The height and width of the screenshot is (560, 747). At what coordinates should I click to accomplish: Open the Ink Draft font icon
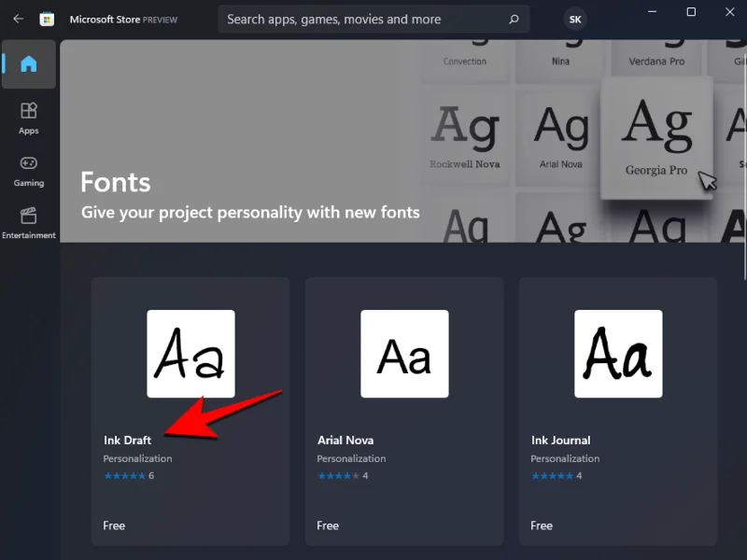click(190, 354)
